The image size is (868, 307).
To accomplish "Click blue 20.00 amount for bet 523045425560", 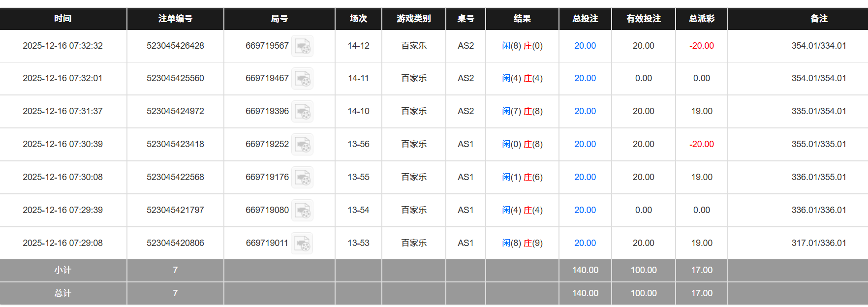I will point(585,78).
